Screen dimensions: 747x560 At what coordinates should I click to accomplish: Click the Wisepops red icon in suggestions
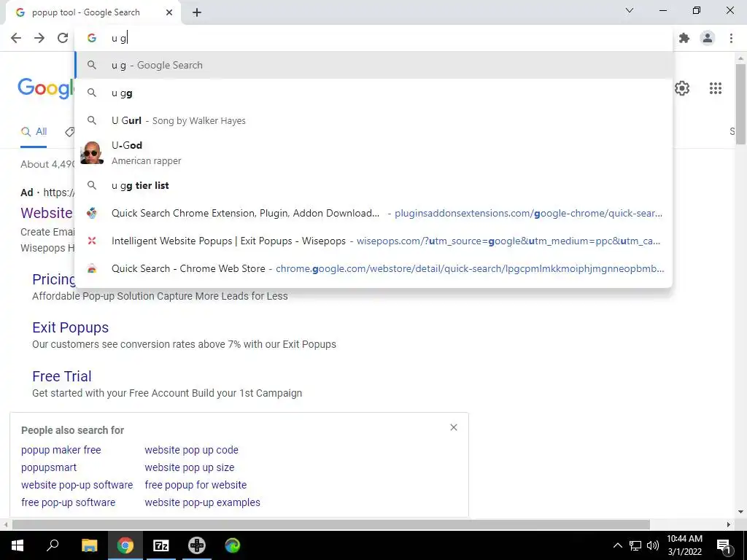point(92,241)
